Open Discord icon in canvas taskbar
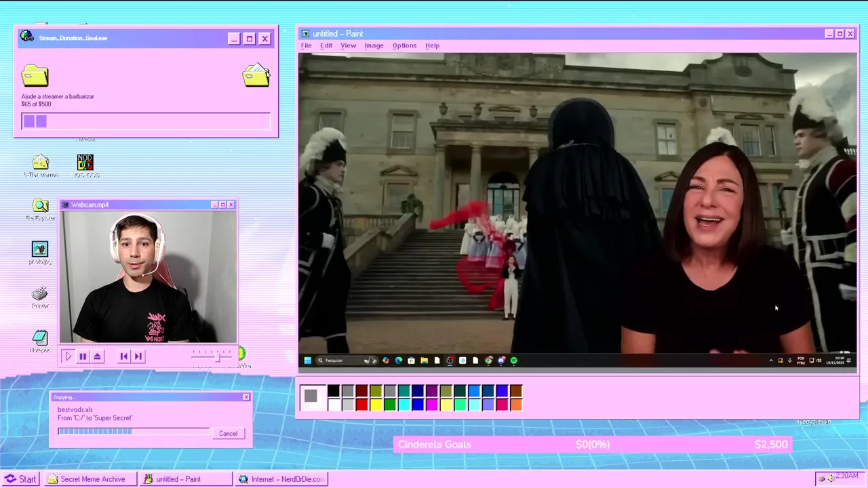This screenshot has height=488, width=868. [501, 361]
